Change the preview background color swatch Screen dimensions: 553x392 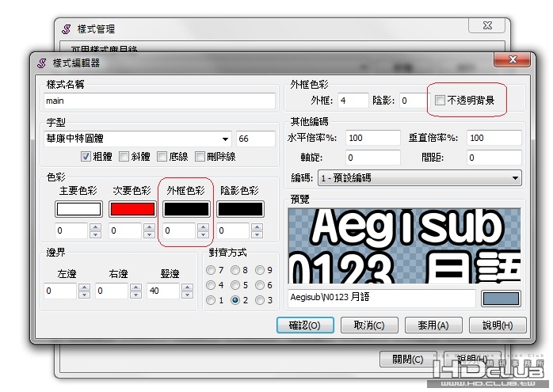(x=501, y=299)
